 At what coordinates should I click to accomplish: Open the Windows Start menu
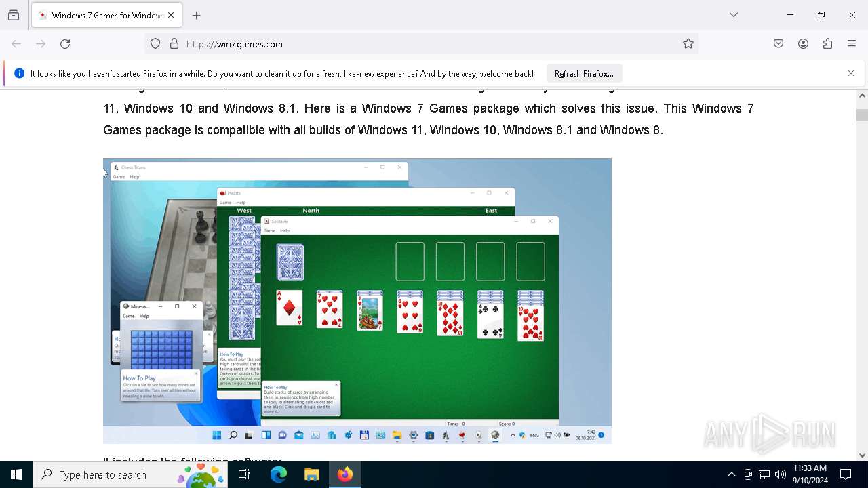[x=16, y=474]
